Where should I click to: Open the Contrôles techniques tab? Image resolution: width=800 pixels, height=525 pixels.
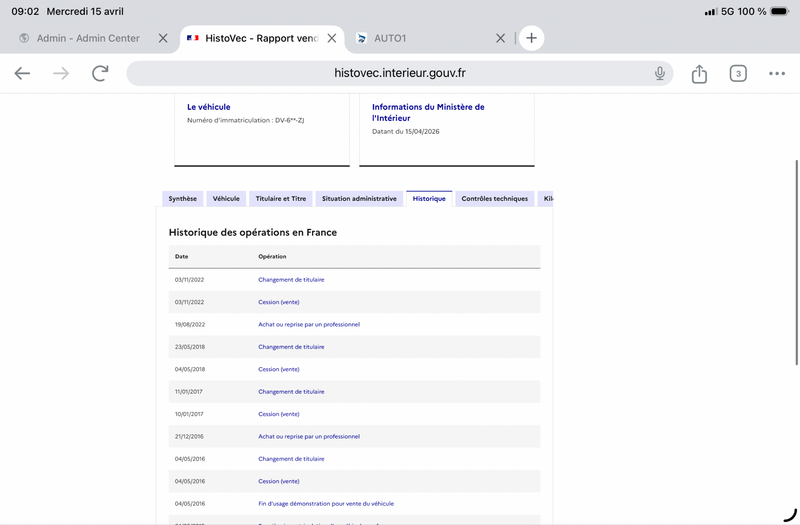pyautogui.click(x=494, y=198)
